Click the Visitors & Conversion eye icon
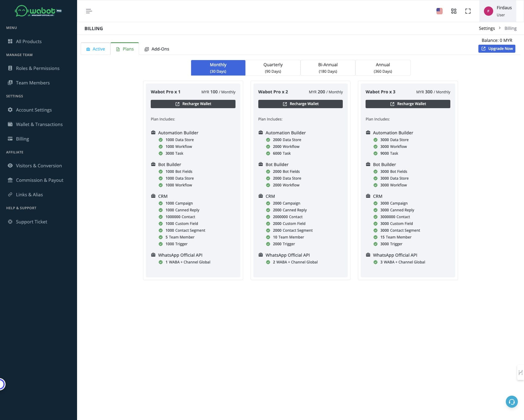The width and height of the screenshot is (524, 420). (10, 165)
